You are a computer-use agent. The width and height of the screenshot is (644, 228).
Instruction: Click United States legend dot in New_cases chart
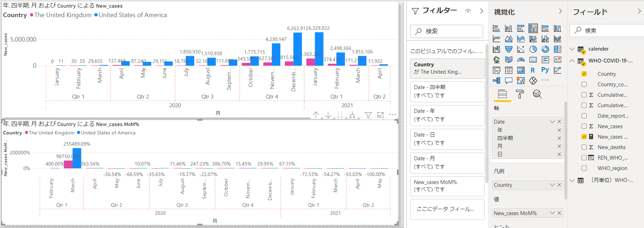click(x=96, y=15)
